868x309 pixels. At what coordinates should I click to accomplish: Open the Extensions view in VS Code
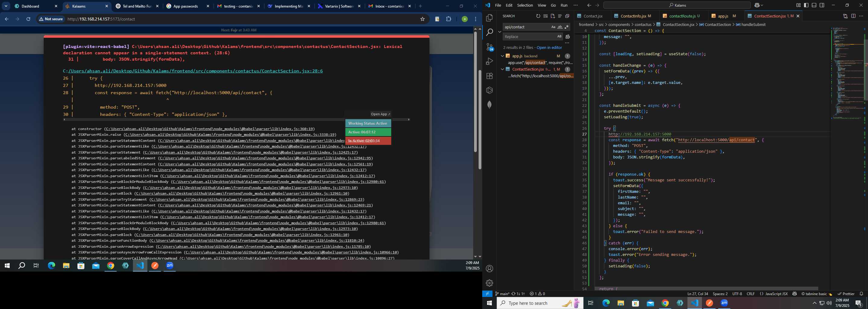point(489,76)
